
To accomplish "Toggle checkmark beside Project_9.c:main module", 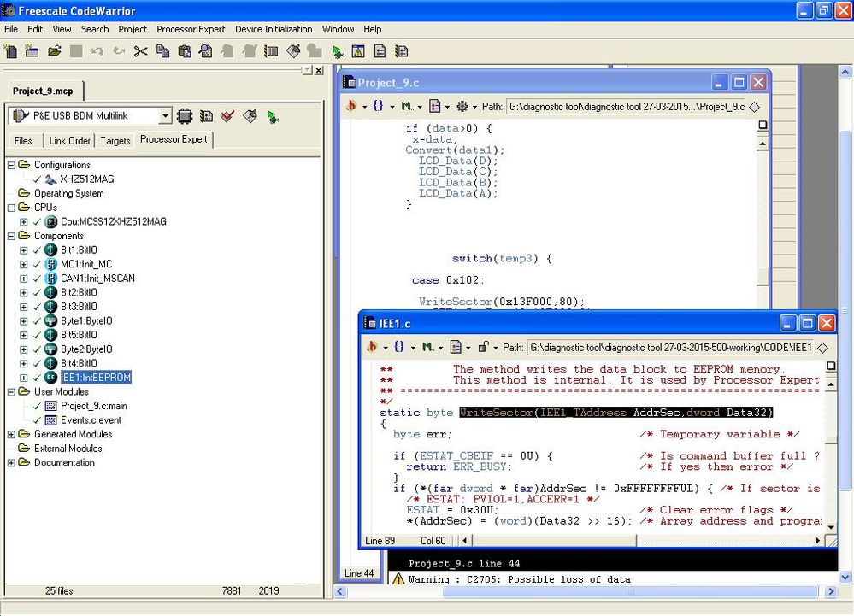I will point(37,406).
